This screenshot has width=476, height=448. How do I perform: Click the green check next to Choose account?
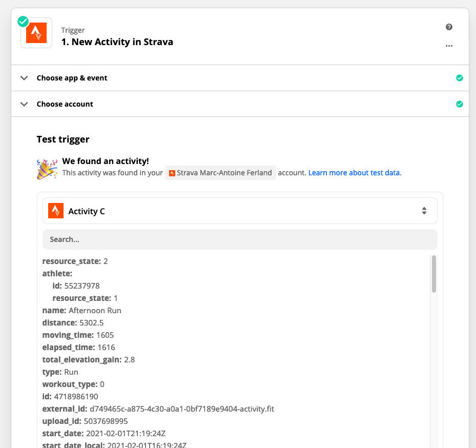[459, 104]
